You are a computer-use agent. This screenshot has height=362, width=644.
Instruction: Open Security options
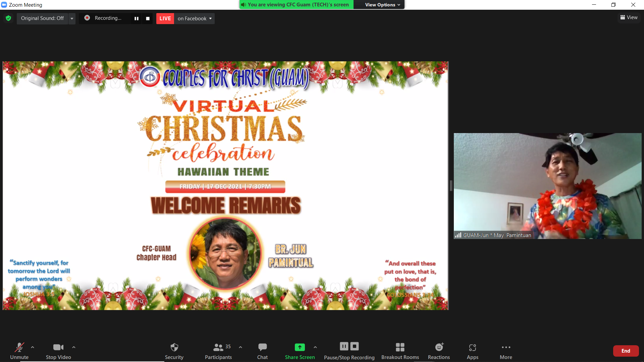(174, 351)
